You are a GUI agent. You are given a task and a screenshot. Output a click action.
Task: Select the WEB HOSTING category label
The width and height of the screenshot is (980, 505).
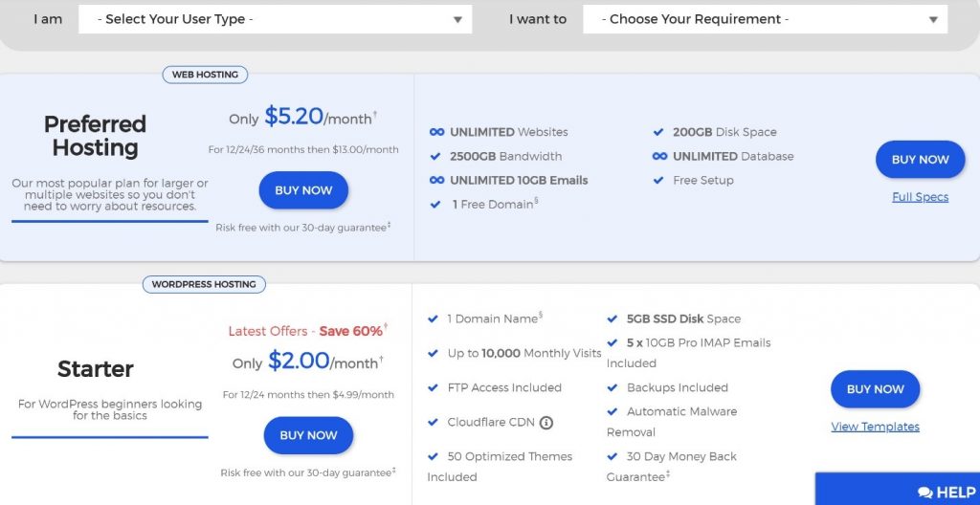tap(205, 75)
